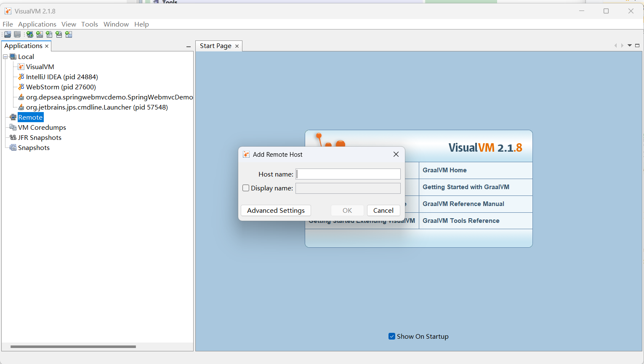Click the Load Snapshot folder toolbar icon
This screenshot has height=364, width=644.
[x=8, y=35]
